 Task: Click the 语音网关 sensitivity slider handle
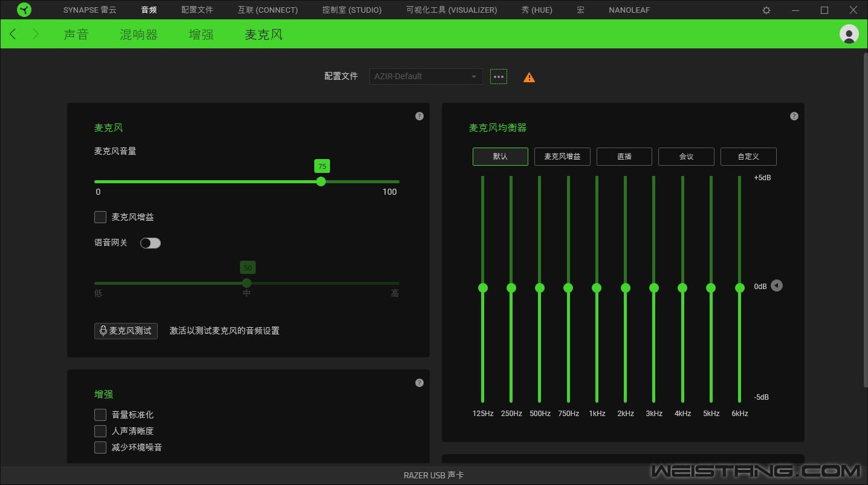click(x=247, y=283)
